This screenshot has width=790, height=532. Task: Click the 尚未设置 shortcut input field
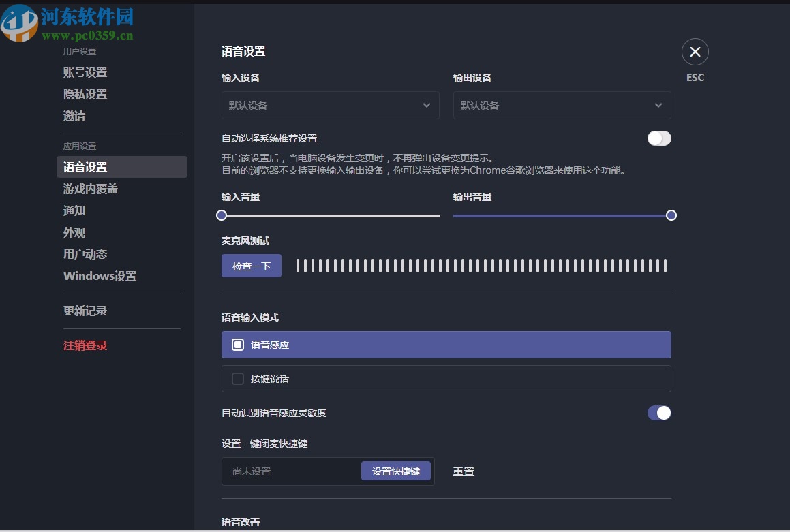(286, 471)
